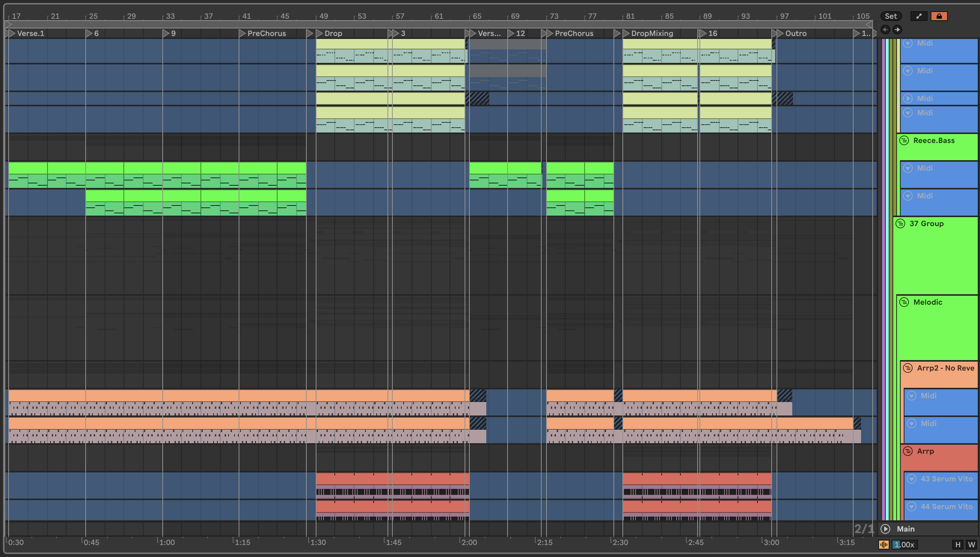Image resolution: width=980 pixels, height=557 pixels.
Task: Fold the red Arrp group track
Action: (908, 451)
